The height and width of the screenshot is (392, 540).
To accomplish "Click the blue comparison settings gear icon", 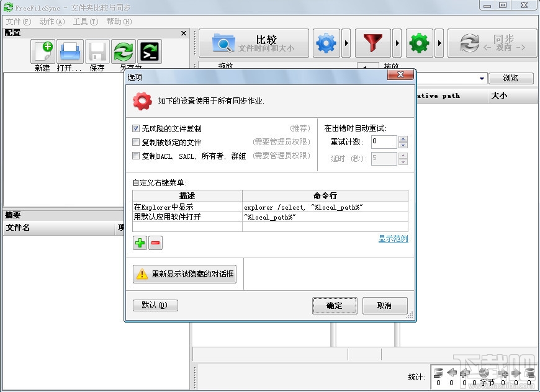I will pyautogui.click(x=326, y=43).
